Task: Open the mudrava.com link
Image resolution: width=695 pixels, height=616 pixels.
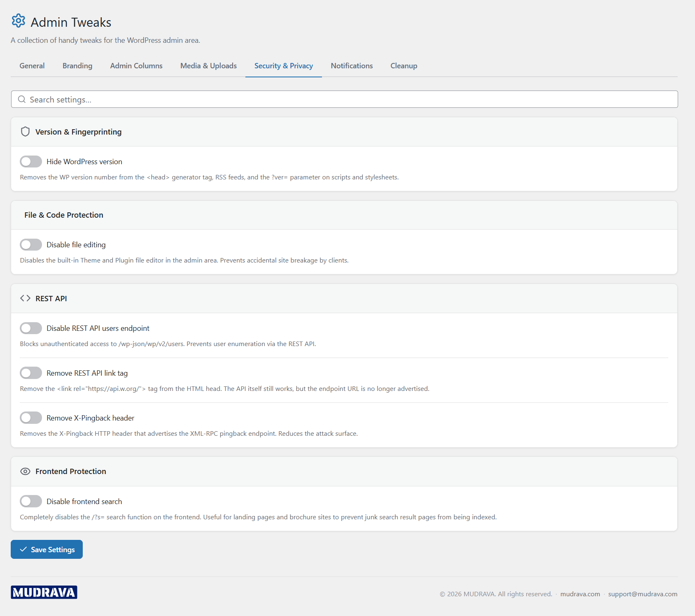Action: pyautogui.click(x=580, y=594)
